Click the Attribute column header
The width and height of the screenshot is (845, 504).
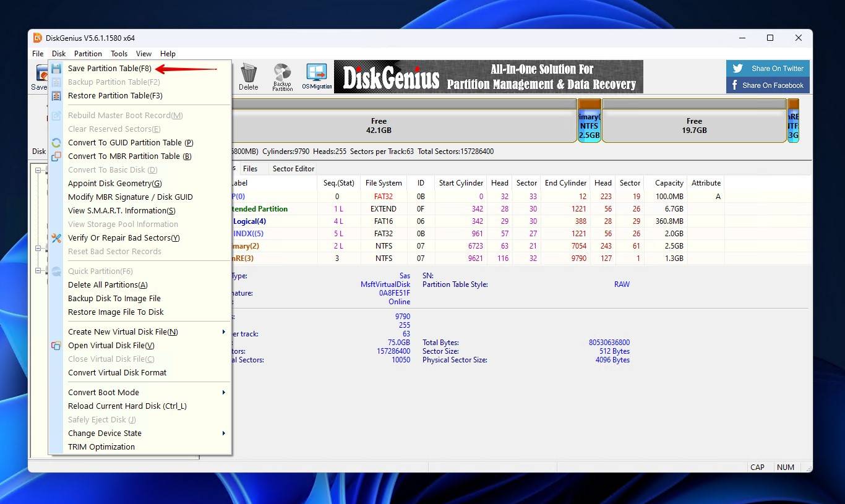[706, 183]
